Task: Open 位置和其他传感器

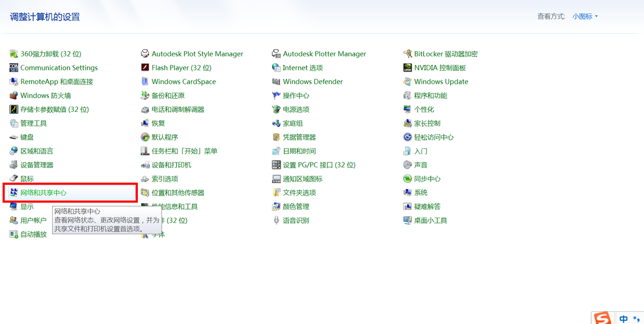Action: pos(178,192)
